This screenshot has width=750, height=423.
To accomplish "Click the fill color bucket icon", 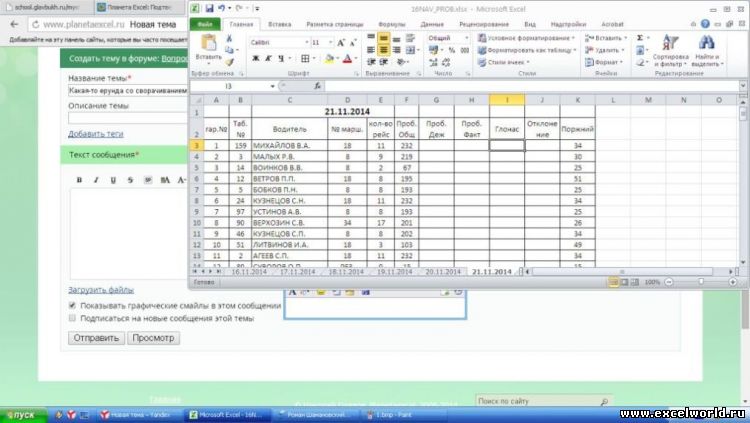I will [329, 58].
